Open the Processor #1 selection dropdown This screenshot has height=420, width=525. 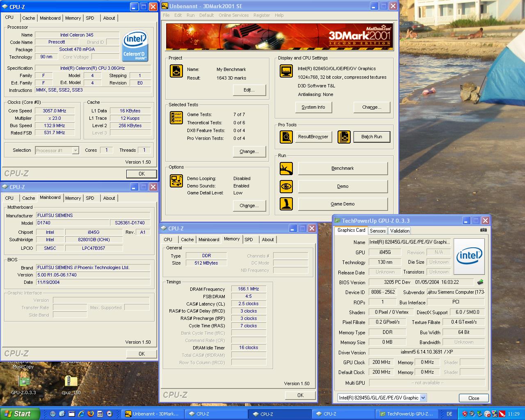pos(75,151)
